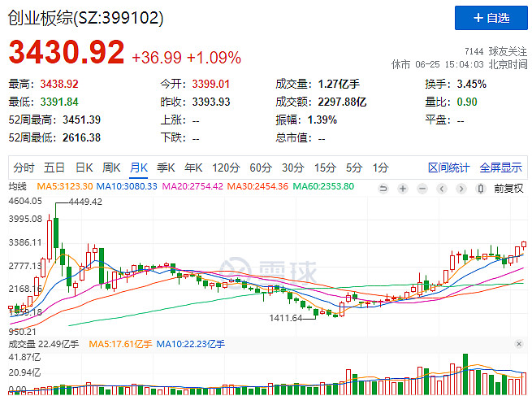Switch to the 五日 chart tab

[54, 168]
